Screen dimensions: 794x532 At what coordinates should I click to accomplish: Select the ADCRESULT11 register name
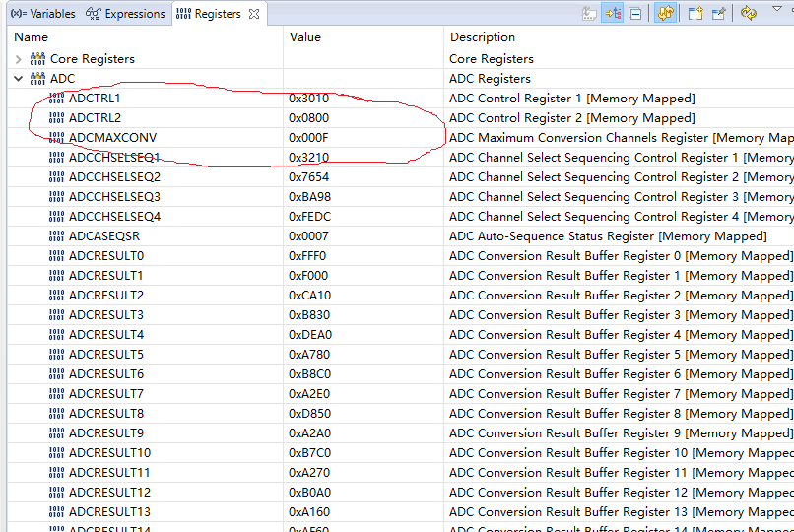pos(109,473)
